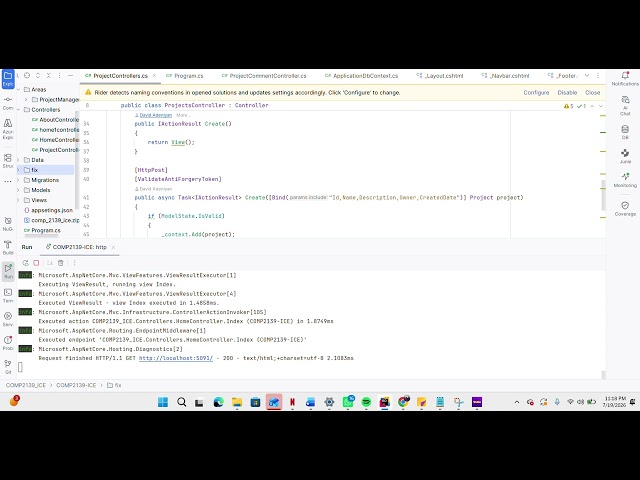Hide the Explorer panel with minimize icon
The width and height of the screenshot is (640, 480).
tap(70, 76)
